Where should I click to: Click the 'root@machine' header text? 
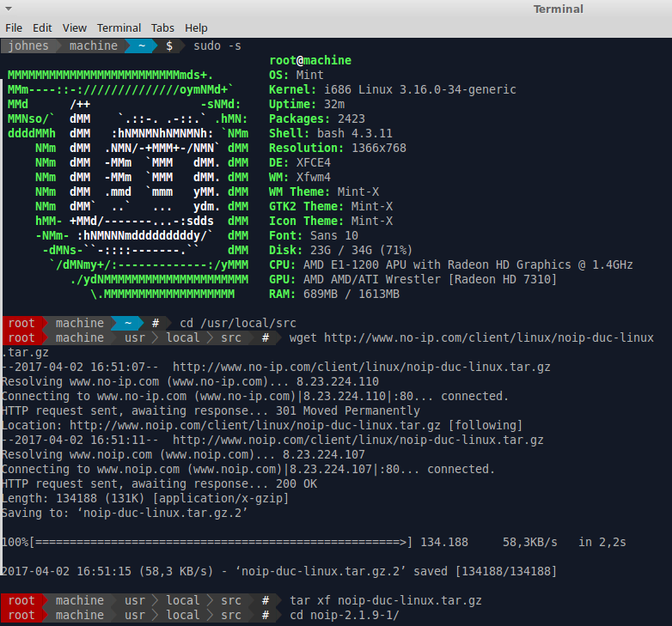tap(310, 60)
